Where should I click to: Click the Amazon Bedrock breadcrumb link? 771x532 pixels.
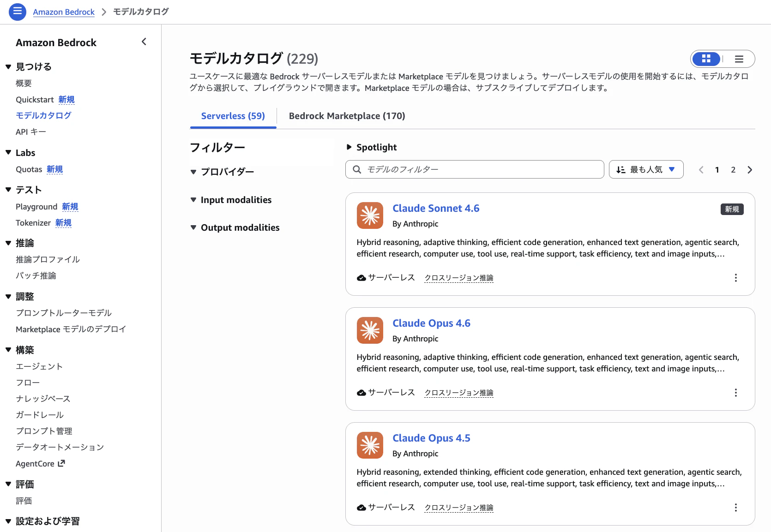click(x=64, y=12)
